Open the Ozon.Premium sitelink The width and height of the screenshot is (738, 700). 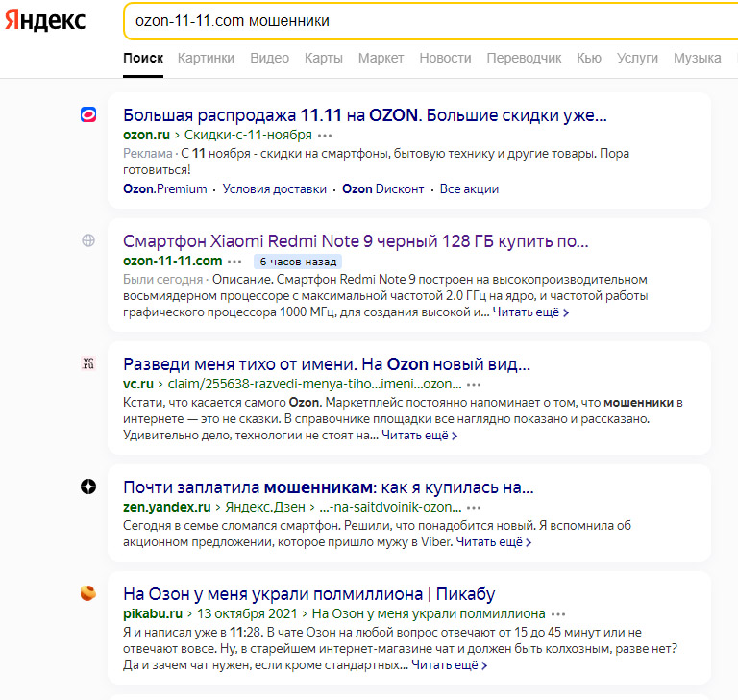pos(164,188)
